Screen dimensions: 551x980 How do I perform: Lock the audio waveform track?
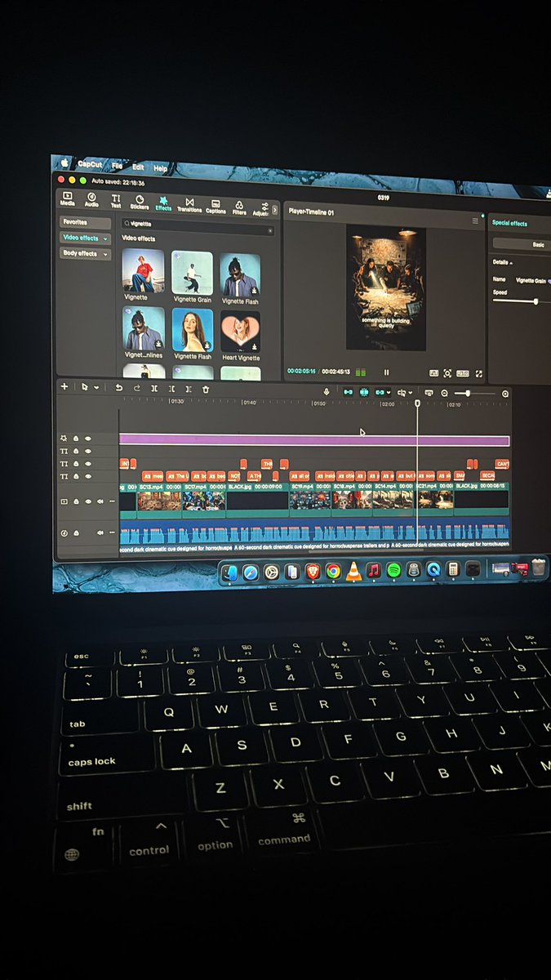coord(77,533)
